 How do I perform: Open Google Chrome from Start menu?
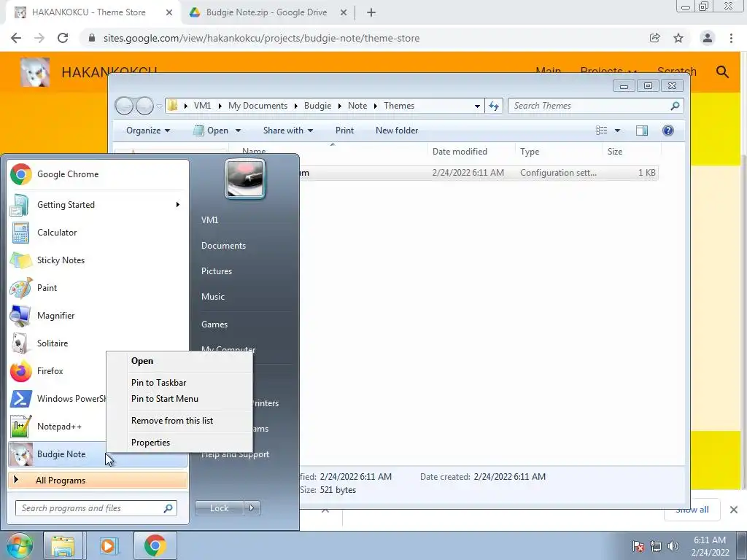pyautogui.click(x=98, y=174)
